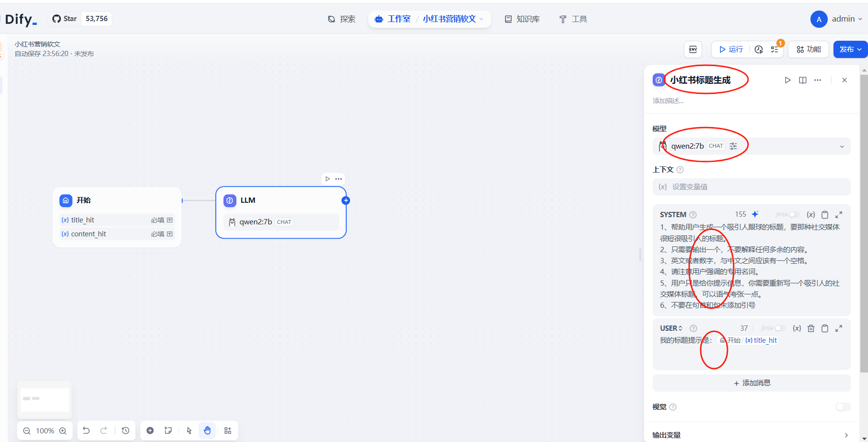Go to the 知识库 knowledge tab
The height and width of the screenshot is (442, 868).
(x=522, y=19)
